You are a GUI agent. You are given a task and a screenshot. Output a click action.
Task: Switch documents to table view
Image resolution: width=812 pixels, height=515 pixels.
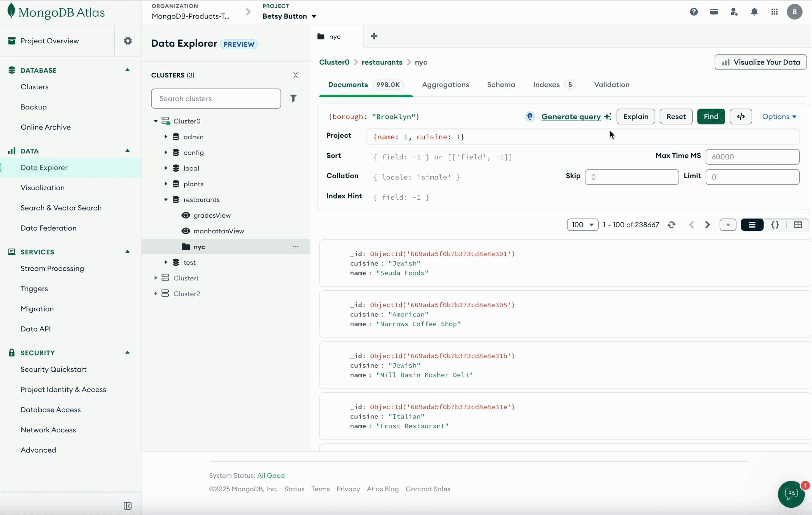click(x=799, y=225)
